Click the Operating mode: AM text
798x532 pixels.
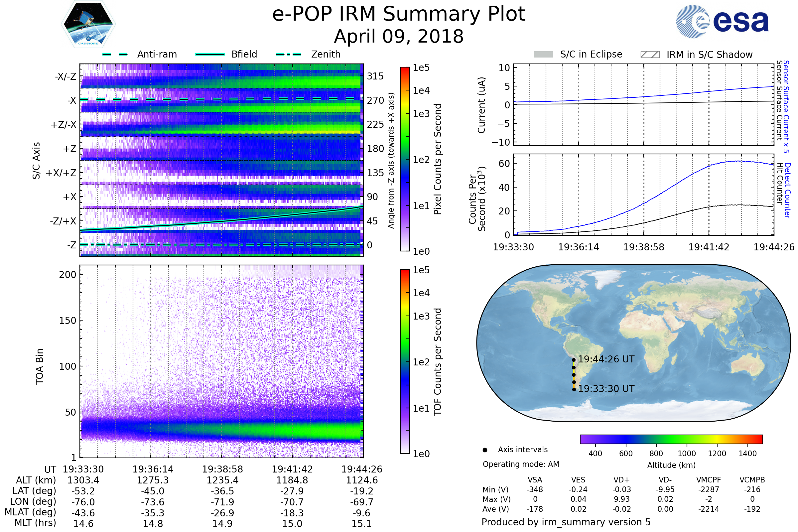521,464
